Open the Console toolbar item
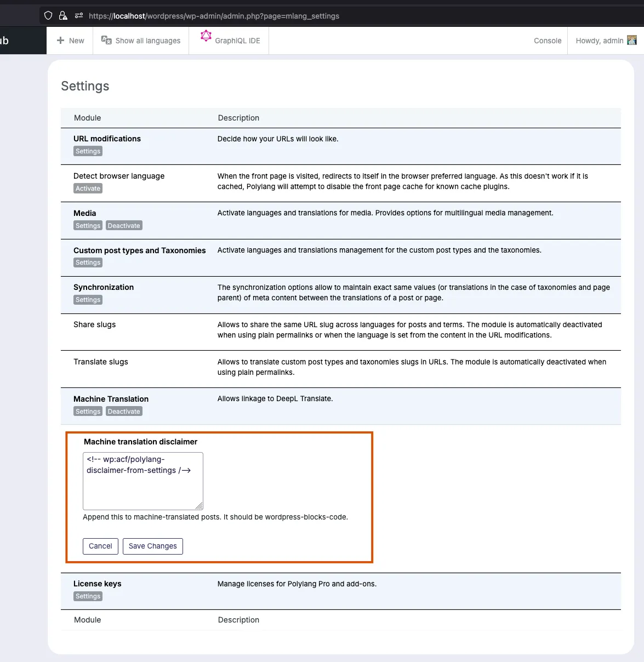This screenshot has width=644, height=662. (548, 41)
